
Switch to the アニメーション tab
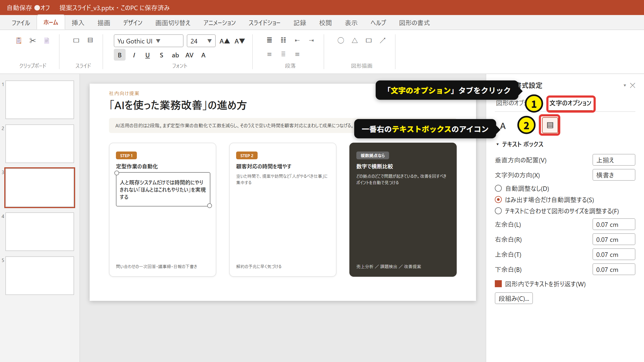pos(219,23)
